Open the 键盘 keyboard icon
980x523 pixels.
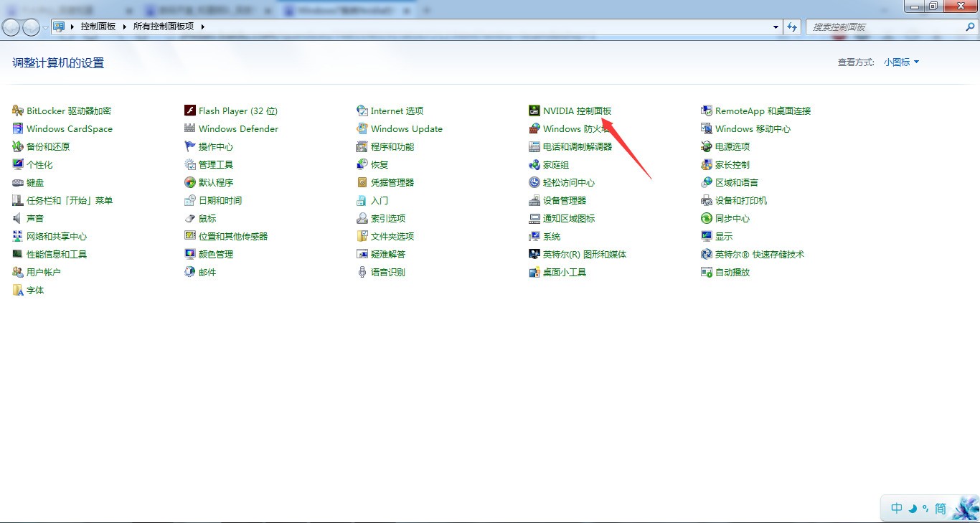(18, 182)
